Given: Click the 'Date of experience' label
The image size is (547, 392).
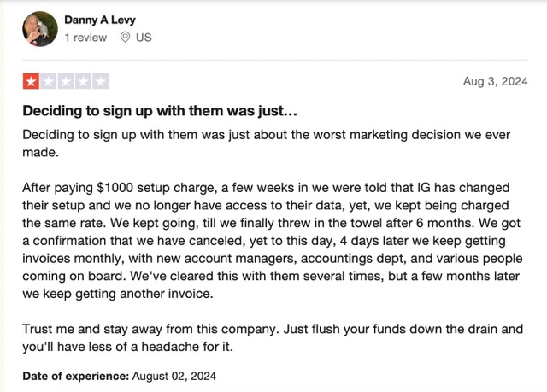Looking at the screenshot, I should coord(76,377).
